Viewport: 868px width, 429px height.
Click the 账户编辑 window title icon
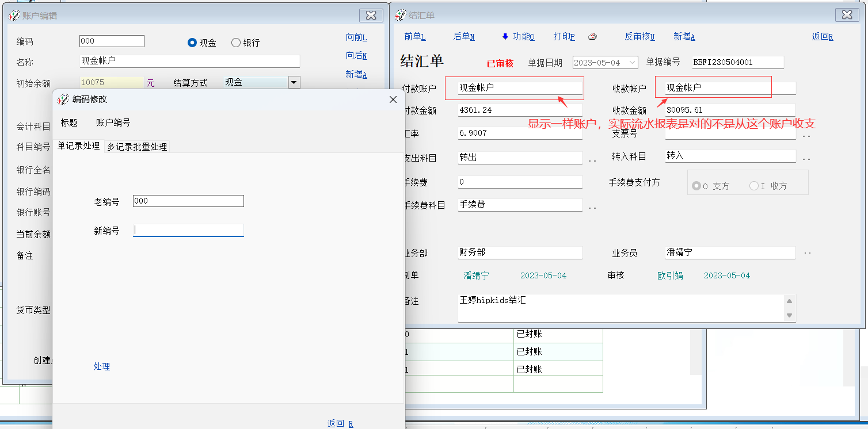[x=14, y=16]
